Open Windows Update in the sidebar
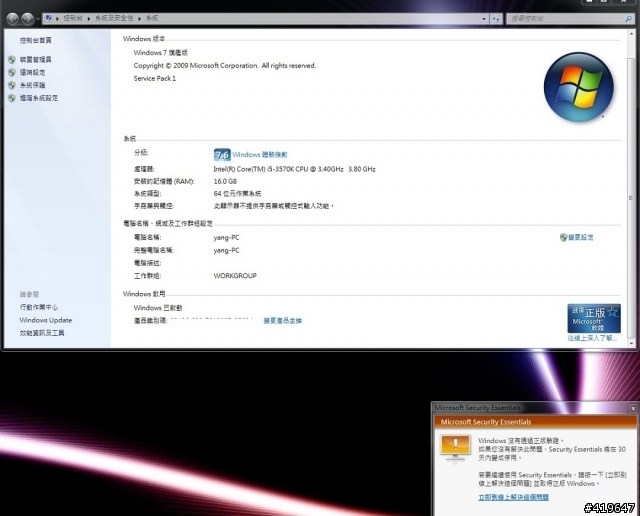The width and height of the screenshot is (640, 516). click(x=46, y=320)
